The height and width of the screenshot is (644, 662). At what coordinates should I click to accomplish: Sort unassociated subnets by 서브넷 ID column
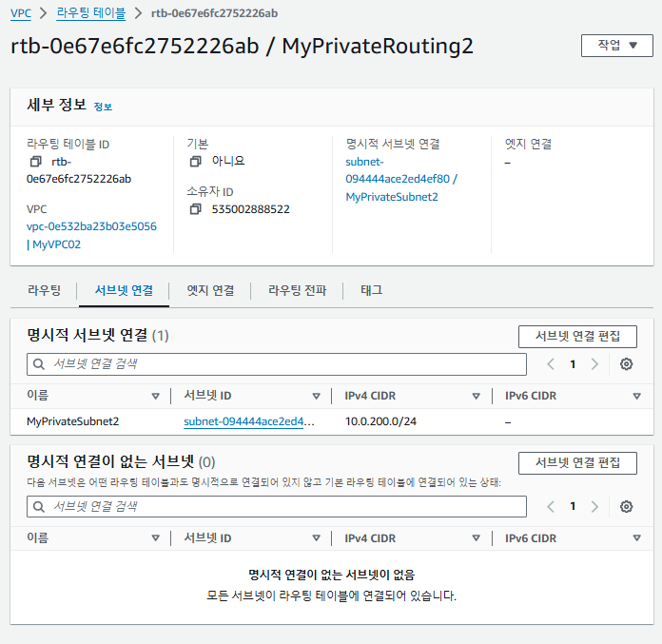[316, 538]
